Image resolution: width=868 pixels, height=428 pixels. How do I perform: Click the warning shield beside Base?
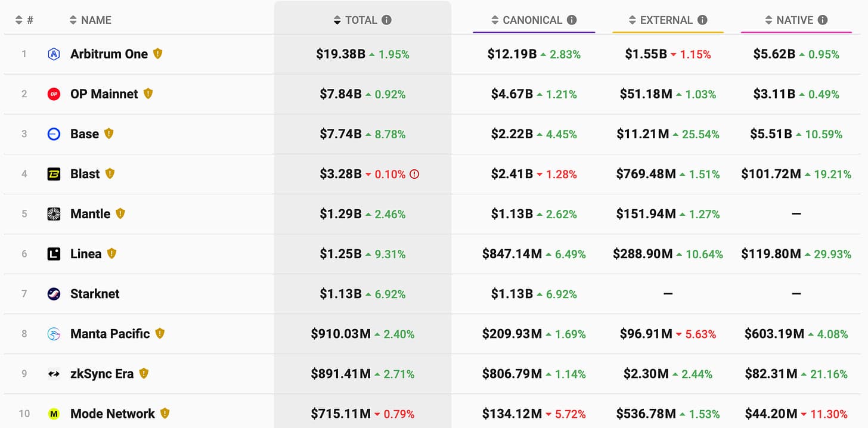coord(108,134)
